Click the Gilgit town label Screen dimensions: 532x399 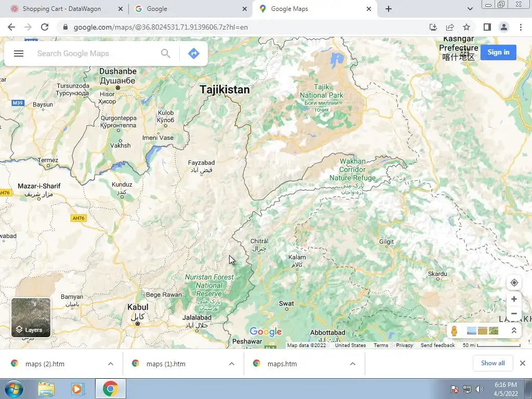[387, 242]
